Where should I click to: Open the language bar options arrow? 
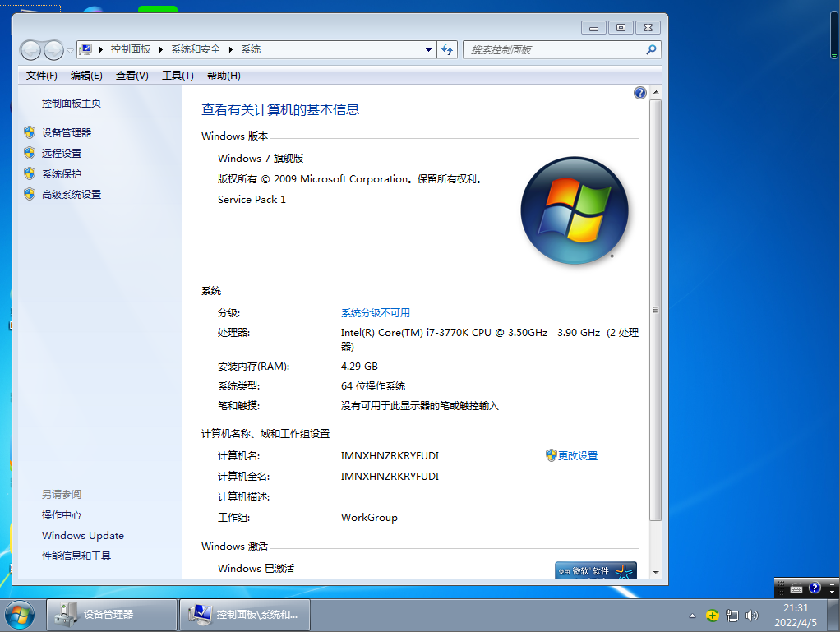tap(832, 592)
